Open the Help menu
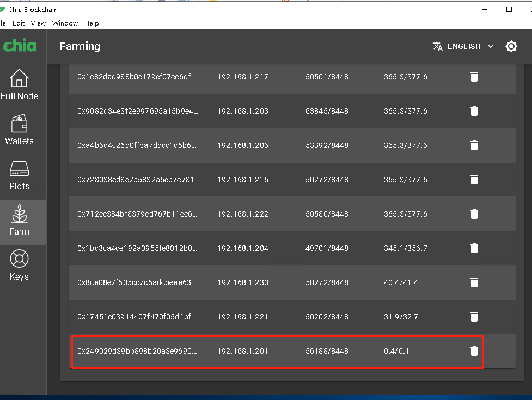 pyautogui.click(x=91, y=23)
